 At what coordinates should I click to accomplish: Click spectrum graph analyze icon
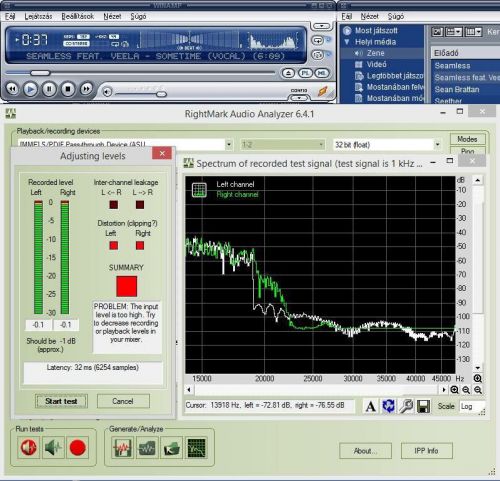[x=196, y=447]
